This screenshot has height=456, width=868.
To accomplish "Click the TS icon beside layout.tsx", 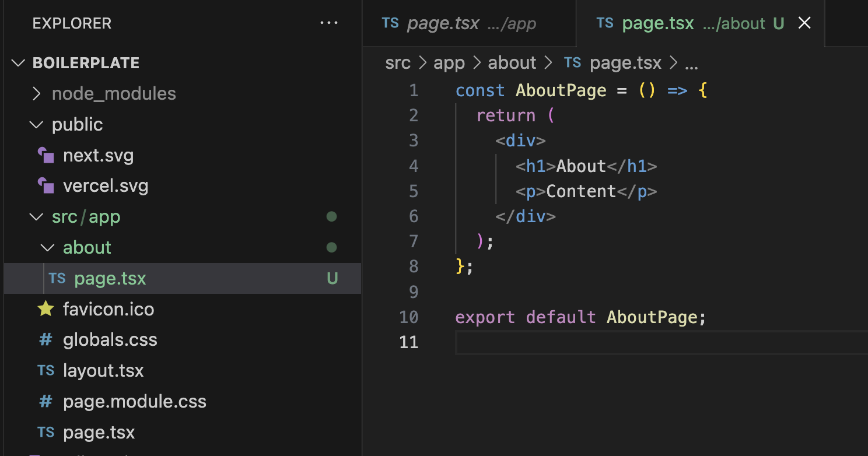I will point(45,370).
